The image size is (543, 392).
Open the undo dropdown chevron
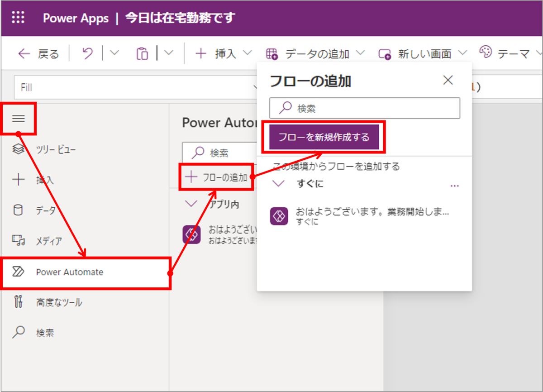tap(114, 53)
